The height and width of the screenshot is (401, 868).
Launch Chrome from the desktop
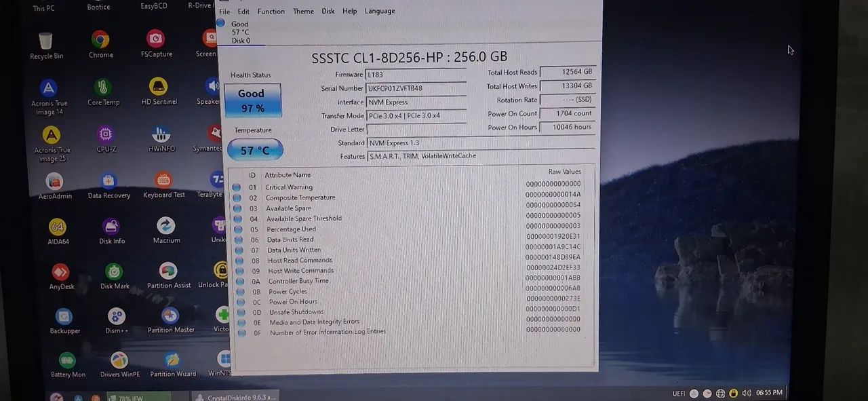pyautogui.click(x=100, y=45)
